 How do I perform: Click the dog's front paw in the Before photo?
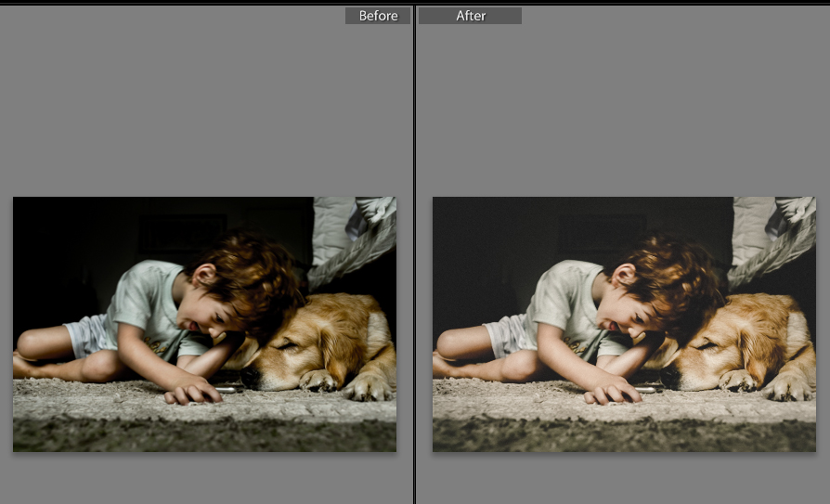click(320, 380)
